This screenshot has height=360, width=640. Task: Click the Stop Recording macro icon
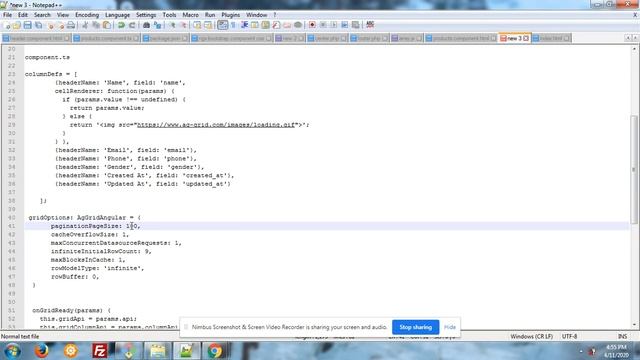(x=323, y=25)
